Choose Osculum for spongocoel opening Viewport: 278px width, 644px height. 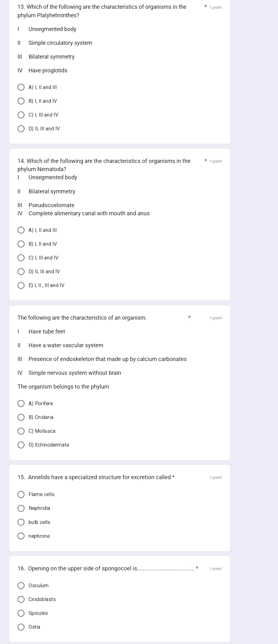[x=21, y=586]
